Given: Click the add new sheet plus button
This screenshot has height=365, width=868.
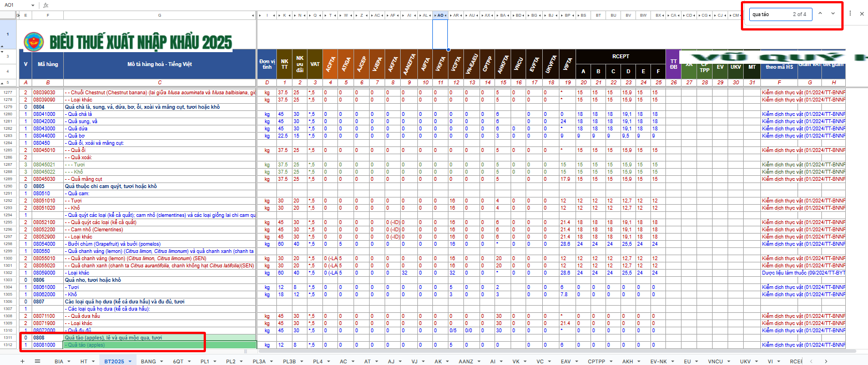Looking at the screenshot, I should coord(23,361).
